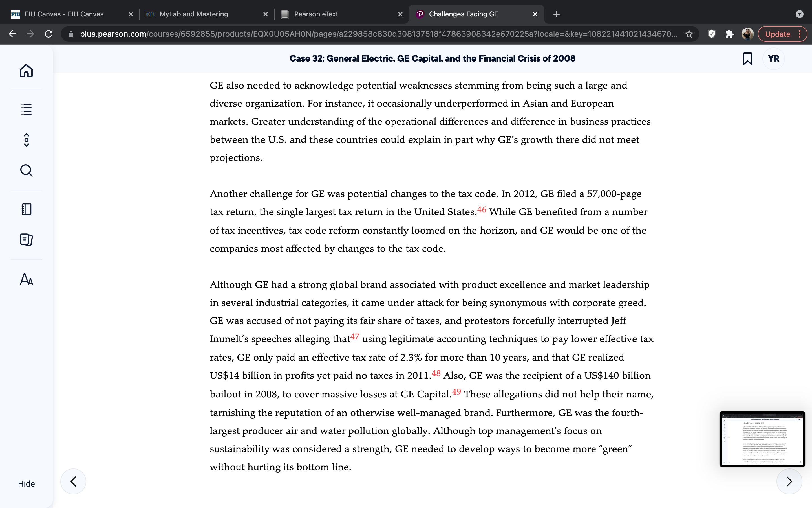812x508 pixels.
Task: Open the notebook icon in sidebar
Action: tap(26, 209)
